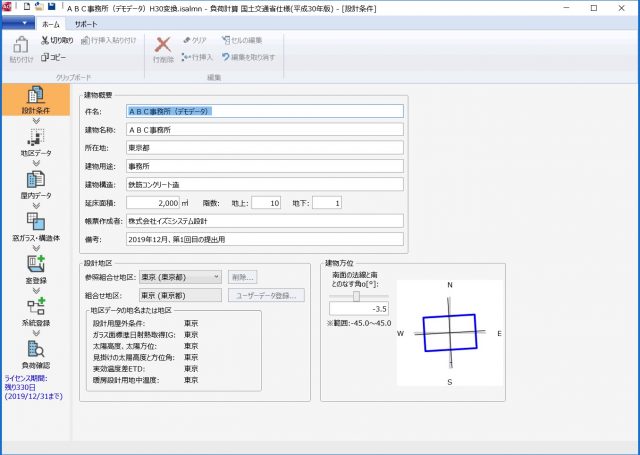
Task: Go to 屋内データ in the sidebar
Action: point(36,183)
